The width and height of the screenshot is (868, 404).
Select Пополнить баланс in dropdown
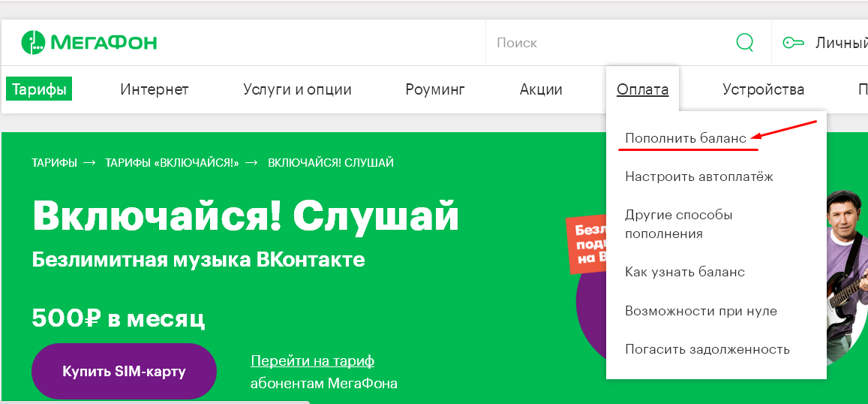point(686,138)
